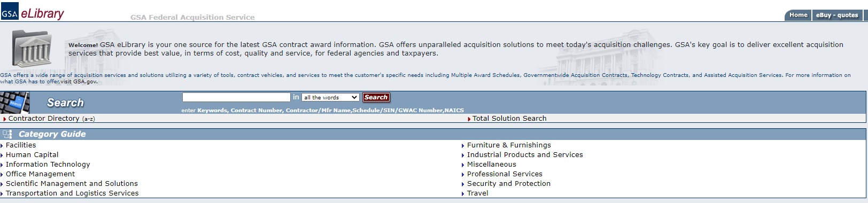Open the Contractor Directory (a-z) link
Viewport: 868px width, 203px height.
click(x=52, y=119)
